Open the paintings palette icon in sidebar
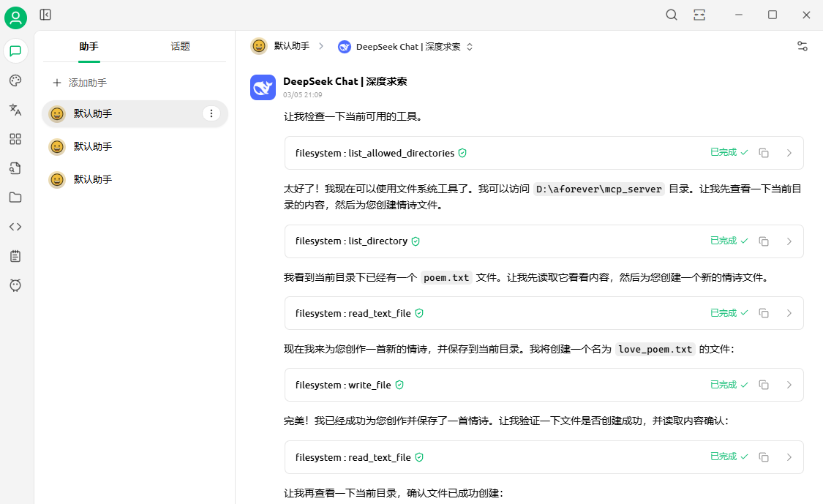823x504 pixels. pyautogui.click(x=15, y=80)
